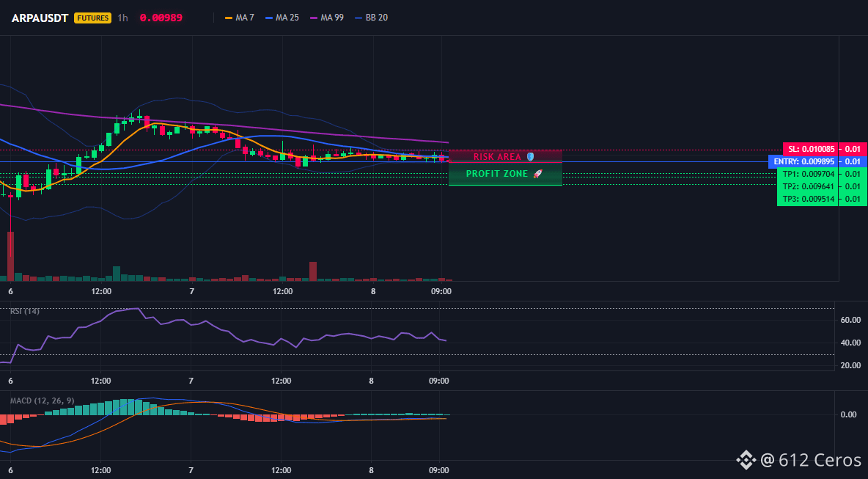Image resolution: width=868 pixels, height=479 pixels.
Task: Click the TP1: 0.009704 label
Action: point(808,174)
